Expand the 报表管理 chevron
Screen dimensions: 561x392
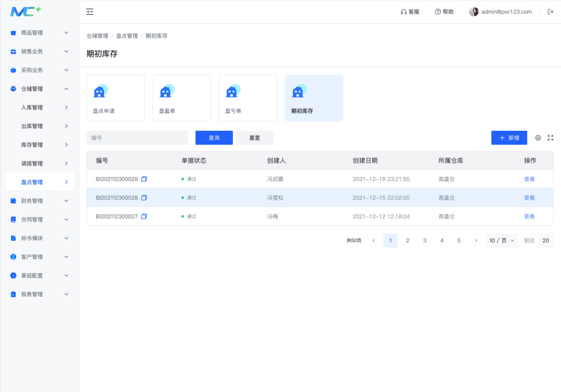67,294
